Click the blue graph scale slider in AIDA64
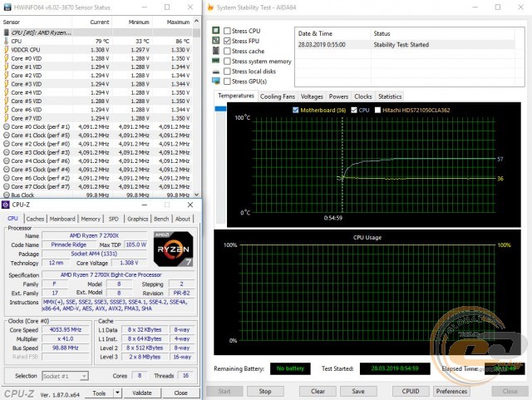The image size is (532, 400). (x=220, y=109)
